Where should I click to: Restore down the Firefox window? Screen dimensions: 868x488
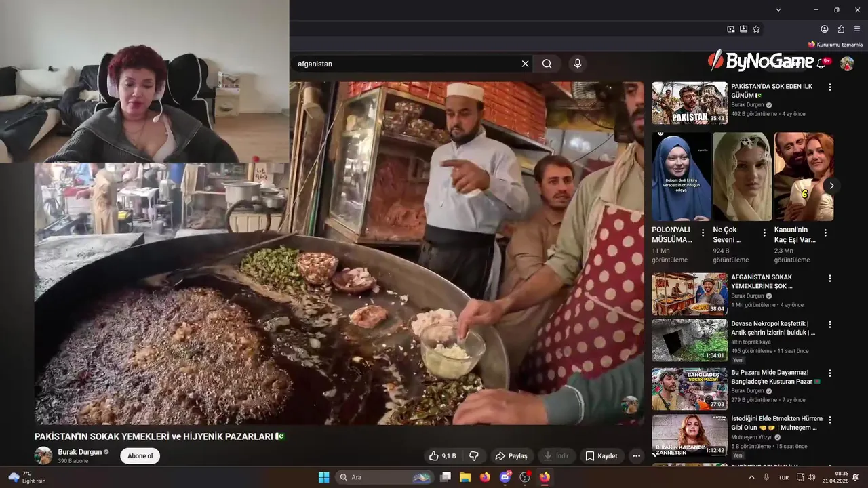(x=837, y=9)
